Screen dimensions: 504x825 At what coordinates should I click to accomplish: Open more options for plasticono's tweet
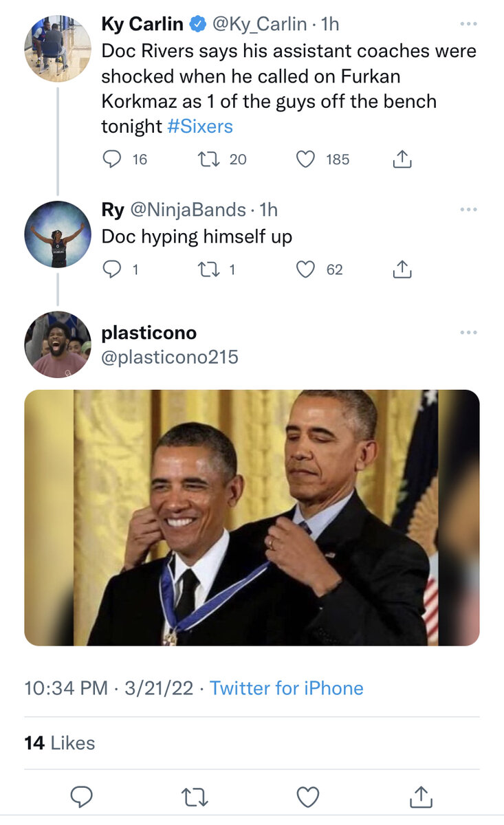pos(468,333)
